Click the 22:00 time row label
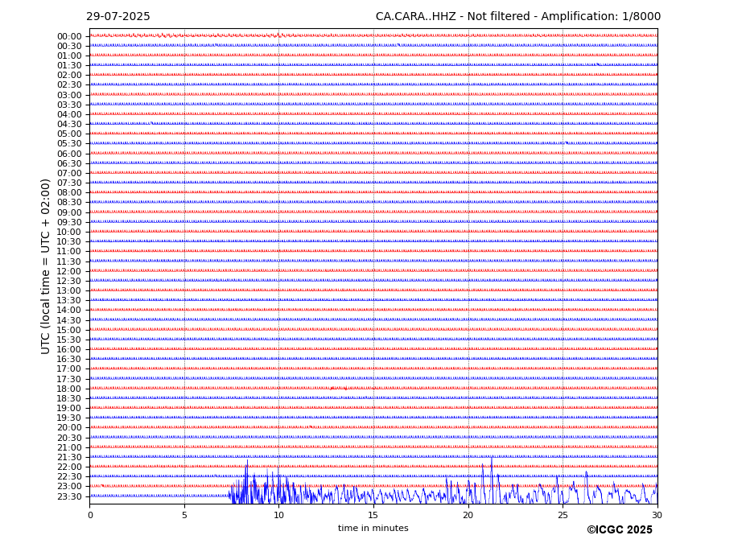Viewport: 746px width, 560px height. click(x=69, y=467)
